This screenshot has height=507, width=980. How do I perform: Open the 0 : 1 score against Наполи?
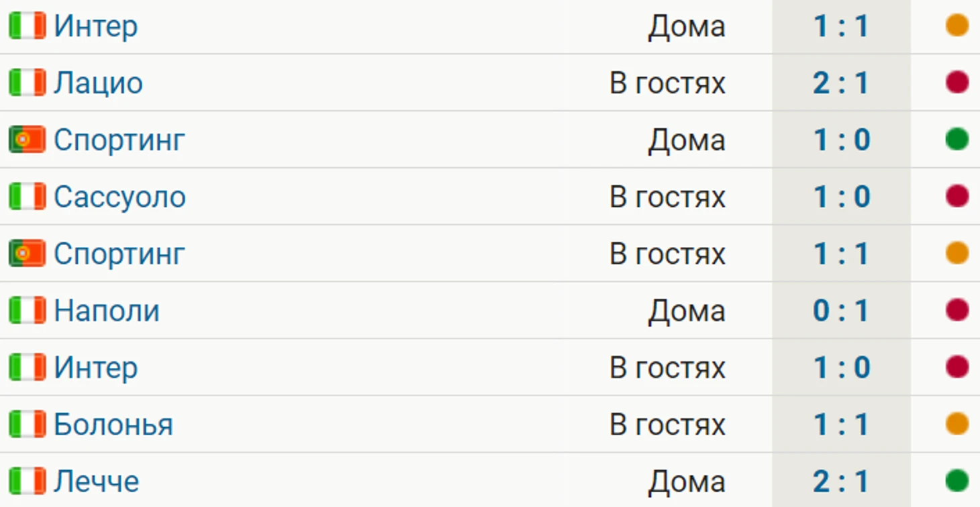841,311
